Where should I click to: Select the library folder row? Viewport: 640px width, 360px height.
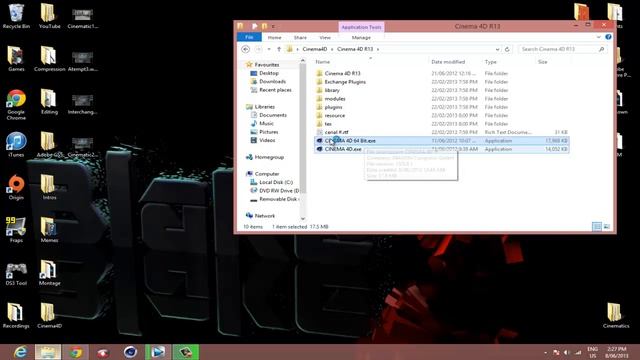tap(442, 90)
